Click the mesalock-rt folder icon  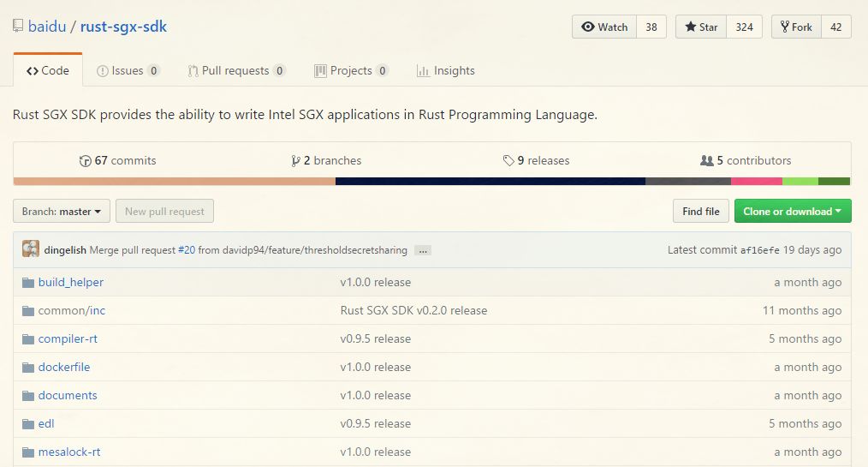tap(27, 452)
